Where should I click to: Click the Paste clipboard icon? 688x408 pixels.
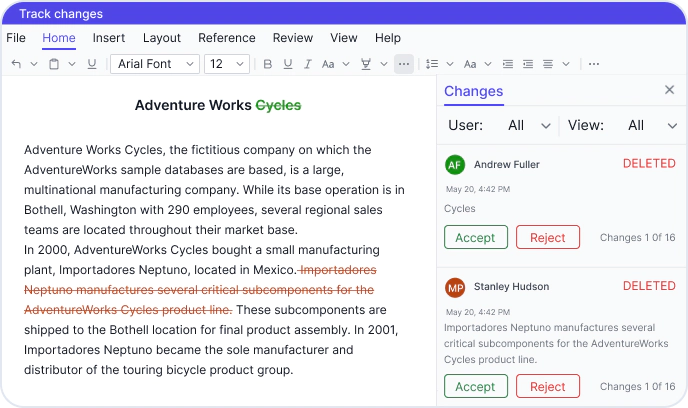click(54, 64)
